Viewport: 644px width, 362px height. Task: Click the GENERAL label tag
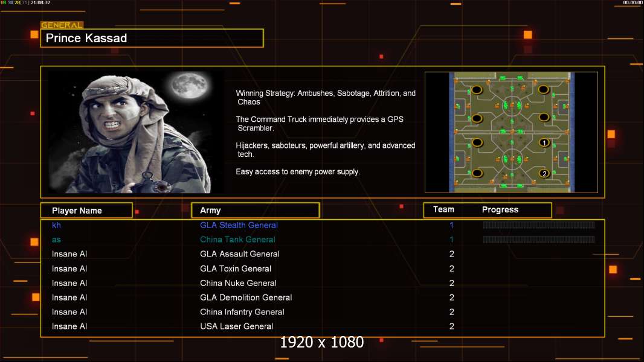coord(62,25)
